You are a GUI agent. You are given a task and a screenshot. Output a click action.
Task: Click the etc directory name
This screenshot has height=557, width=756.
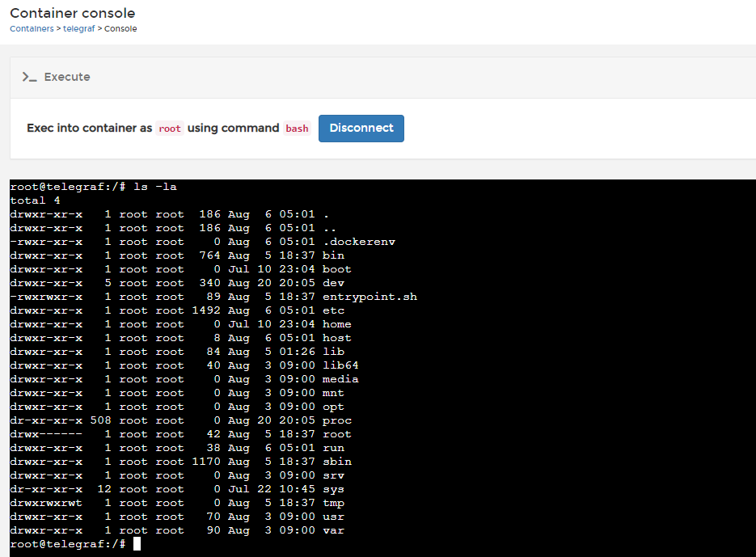click(334, 310)
